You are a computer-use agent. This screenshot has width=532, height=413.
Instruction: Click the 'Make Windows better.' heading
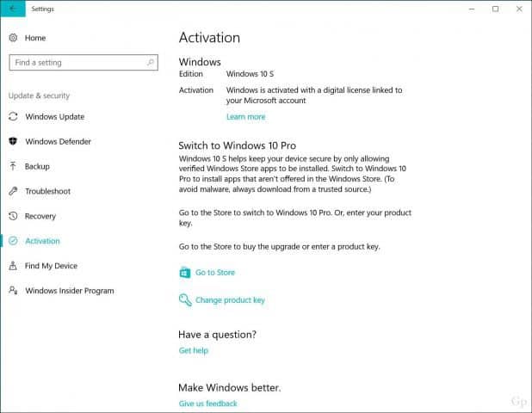pyautogui.click(x=230, y=387)
